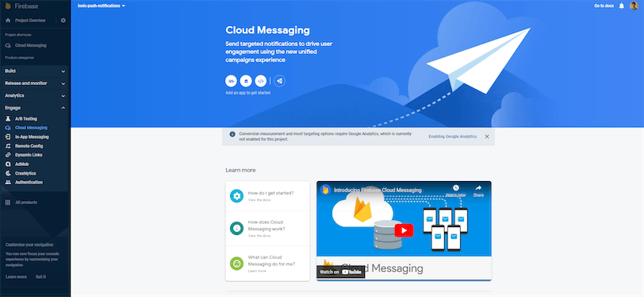Select Cloud Messaging under the Engage category
This screenshot has width=644, height=297.
pyautogui.click(x=31, y=128)
